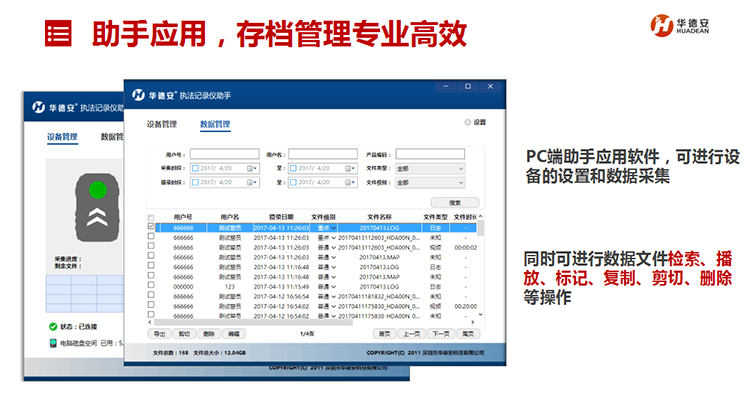Jump to last page with 尾页

tap(468, 334)
